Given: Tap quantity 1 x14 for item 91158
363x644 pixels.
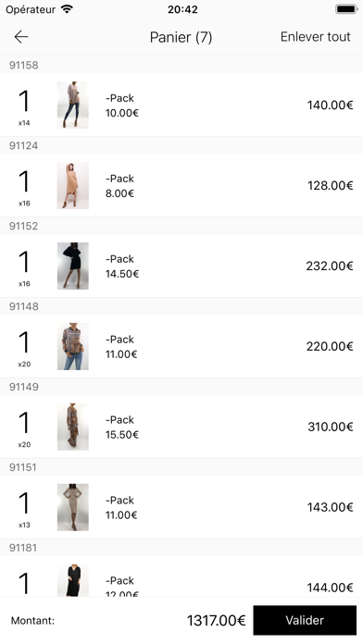Looking at the screenshot, I should pyautogui.click(x=24, y=107).
